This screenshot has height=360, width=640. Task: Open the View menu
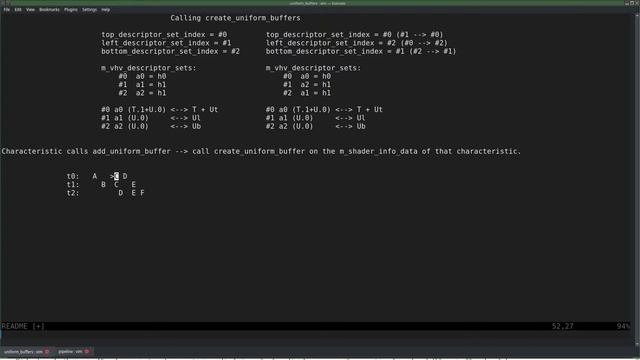click(x=30, y=9)
